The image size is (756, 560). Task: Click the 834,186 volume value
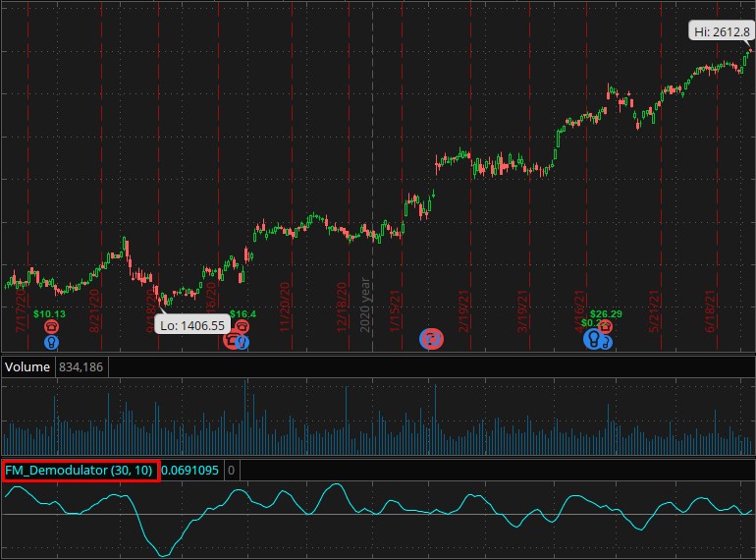click(x=81, y=367)
